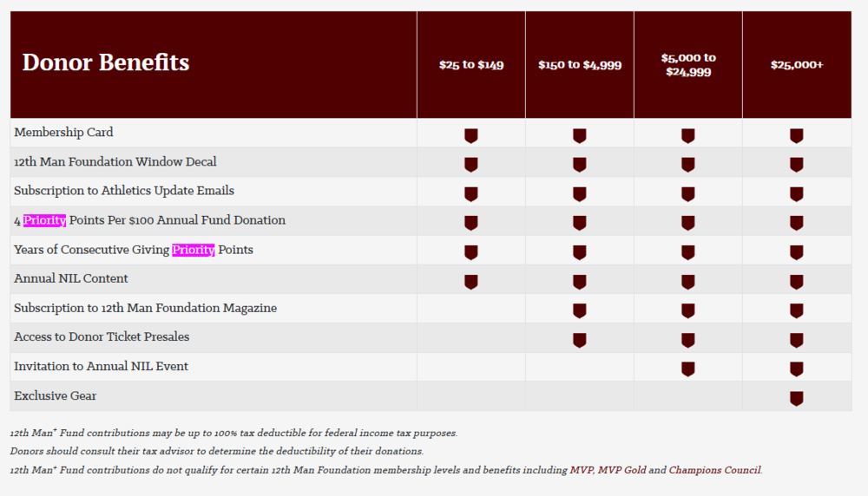The height and width of the screenshot is (496, 868).
Task: Click Membership Card shield under $25,000+
Action: [797, 135]
